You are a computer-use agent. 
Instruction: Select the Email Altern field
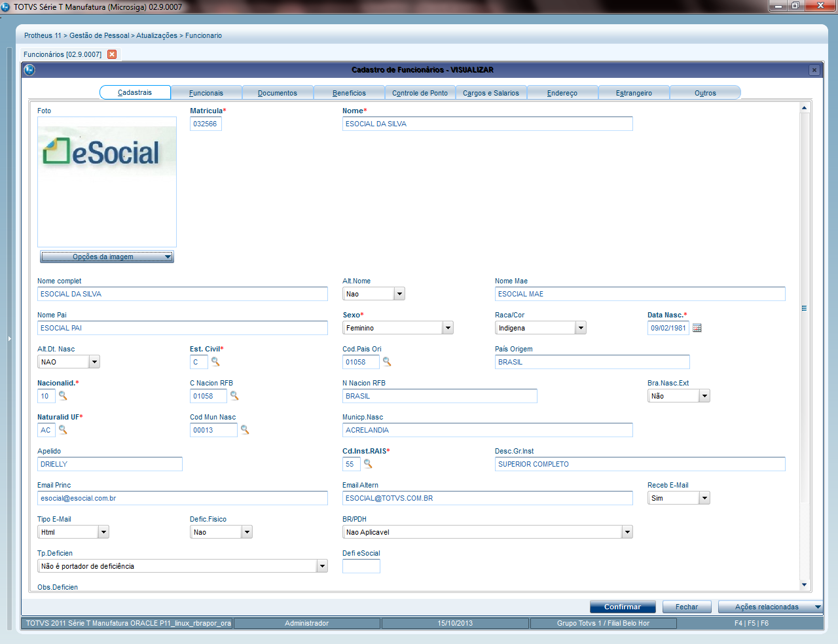point(488,498)
